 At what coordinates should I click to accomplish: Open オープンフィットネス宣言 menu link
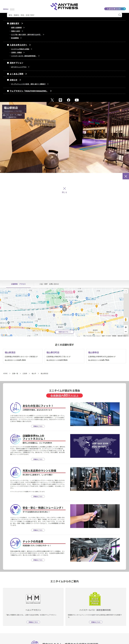(28, 84)
